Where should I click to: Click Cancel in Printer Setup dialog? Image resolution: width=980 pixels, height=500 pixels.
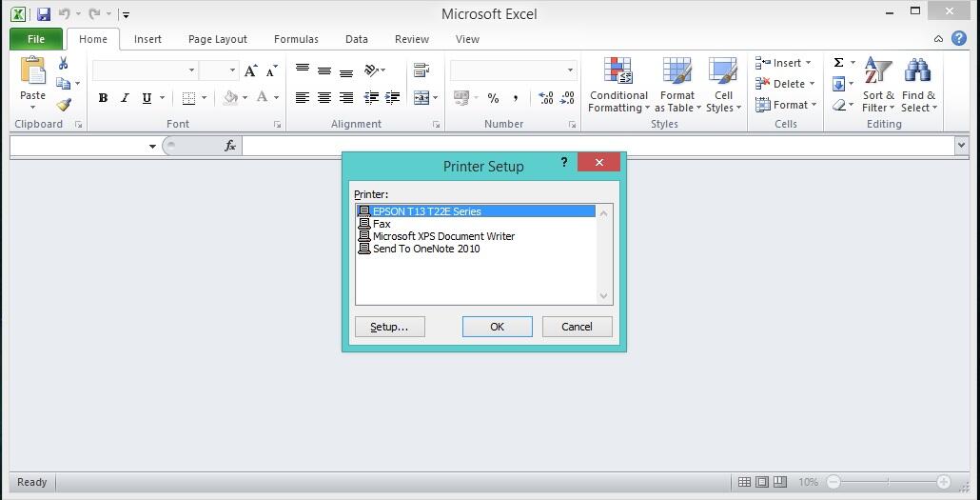(577, 327)
